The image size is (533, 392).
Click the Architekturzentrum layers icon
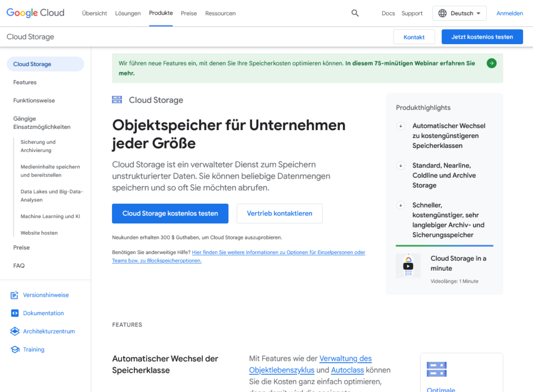pyautogui.click(x=15, y=331)
